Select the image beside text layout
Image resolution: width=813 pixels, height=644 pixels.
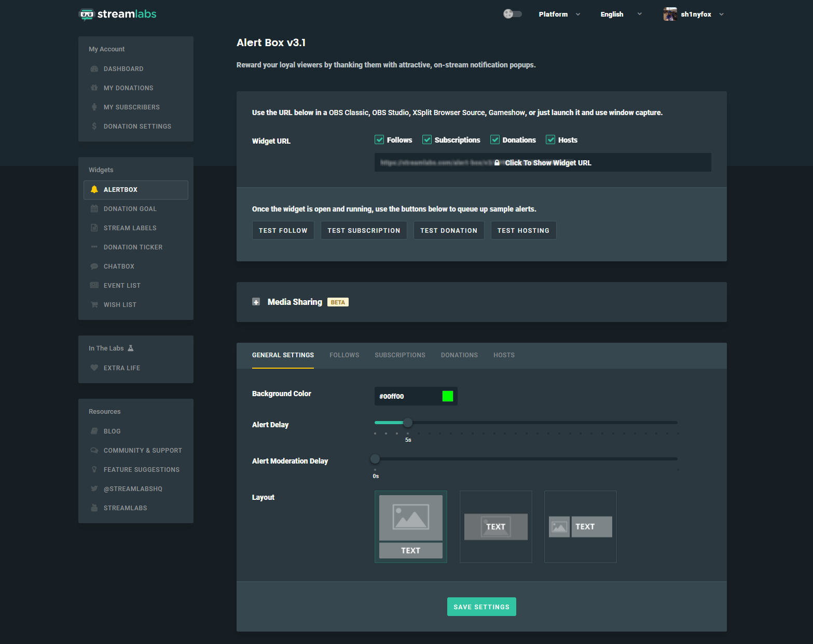[x=581, y=527]
